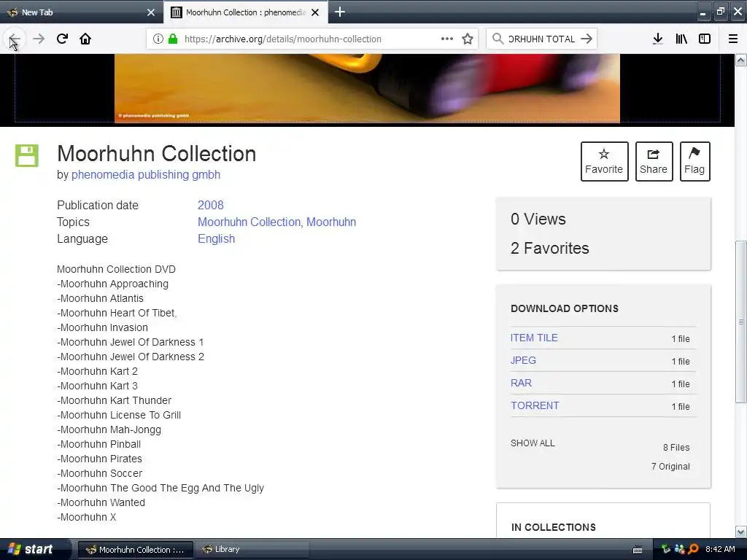
Task: Click the '0 Views' text
Action: pyautogui.click(x=538, y=219)
